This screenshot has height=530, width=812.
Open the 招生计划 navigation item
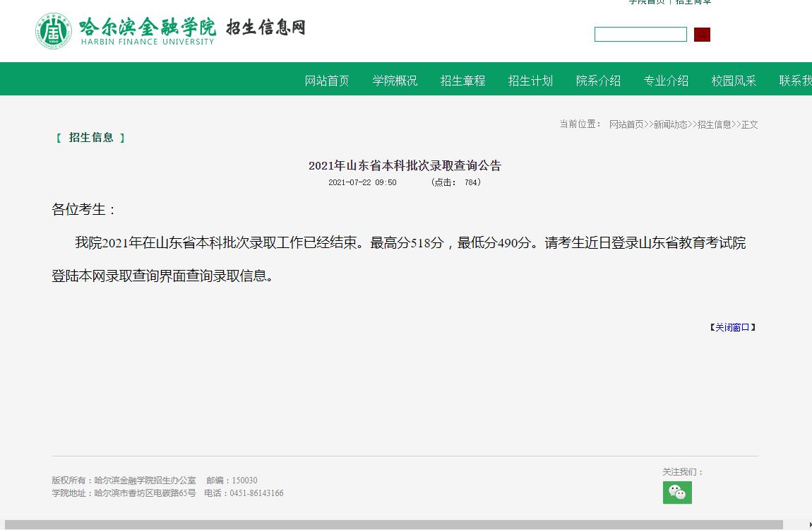530,81
